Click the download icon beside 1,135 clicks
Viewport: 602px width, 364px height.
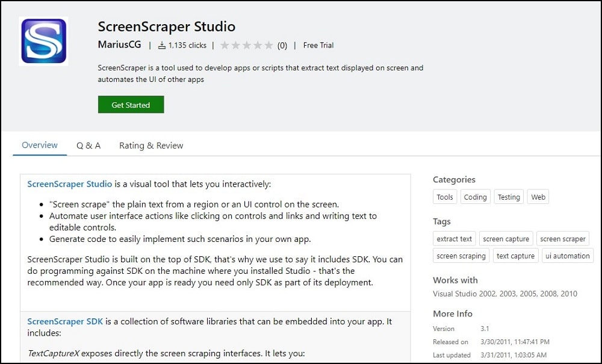coord(162,45)
